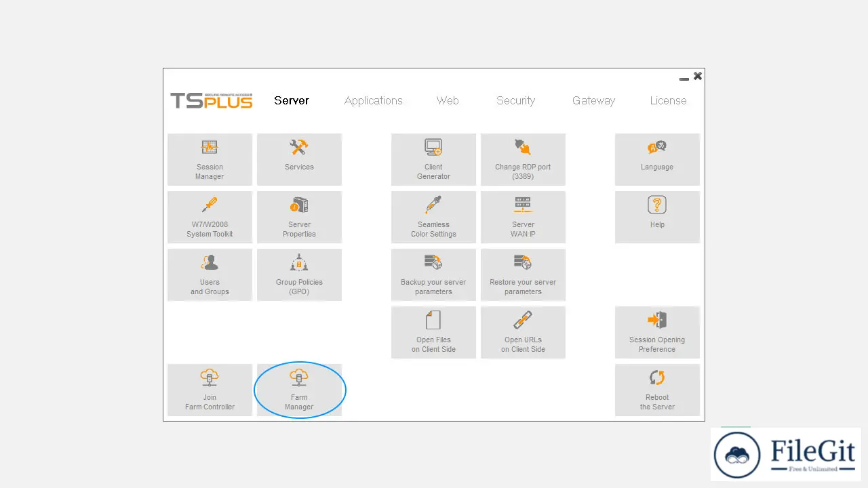Open the Farm Manager tile

pyautogui.click(x=299, y=390)
